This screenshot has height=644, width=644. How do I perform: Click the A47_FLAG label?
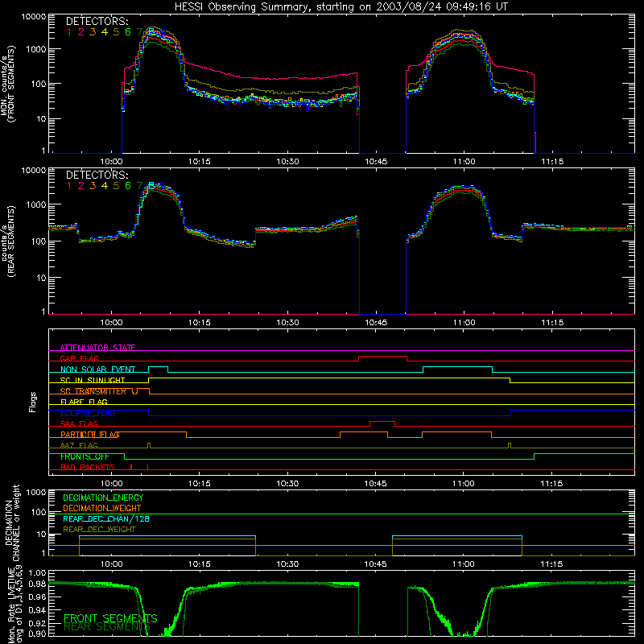(79, 445)
